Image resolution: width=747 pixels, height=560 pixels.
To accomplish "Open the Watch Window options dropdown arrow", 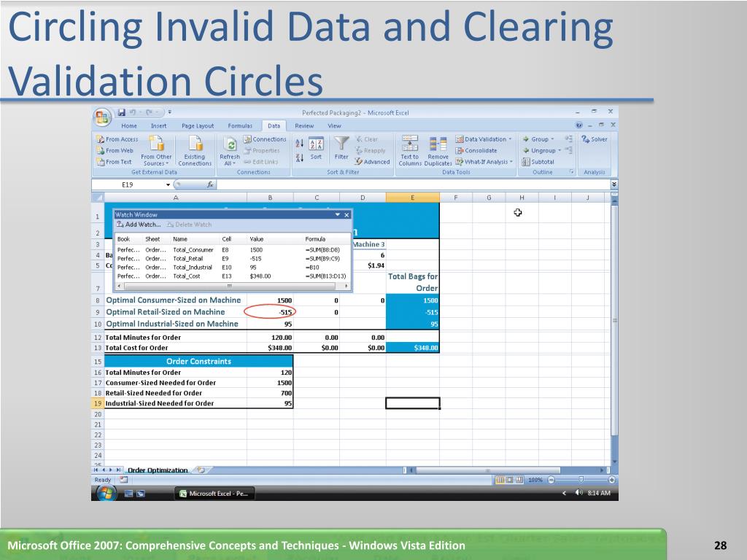I will coord(337,215).
